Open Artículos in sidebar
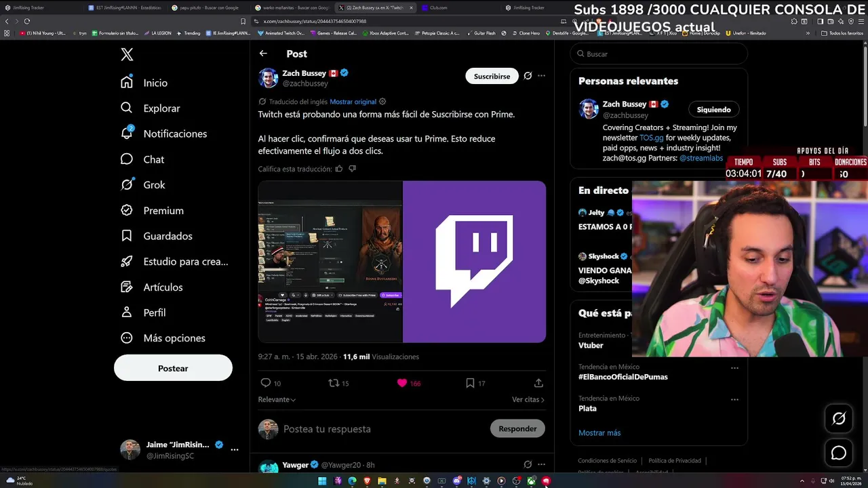 click(151, 287)
